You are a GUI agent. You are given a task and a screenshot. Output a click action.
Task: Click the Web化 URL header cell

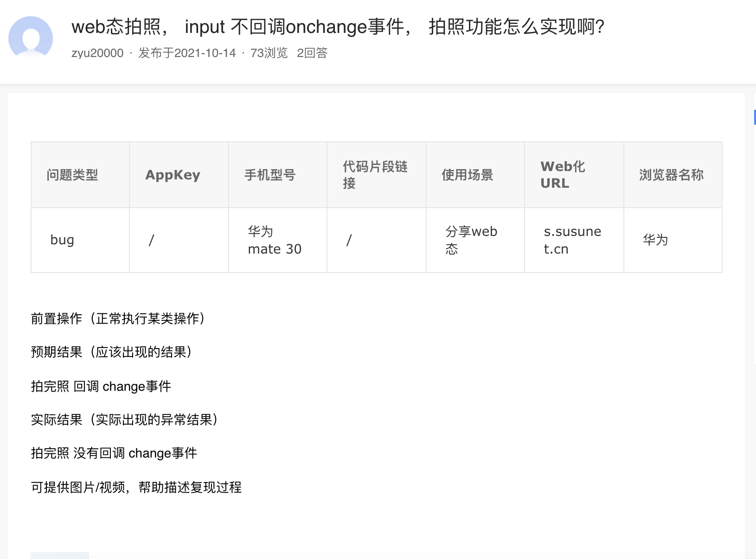tap(562, 175)
